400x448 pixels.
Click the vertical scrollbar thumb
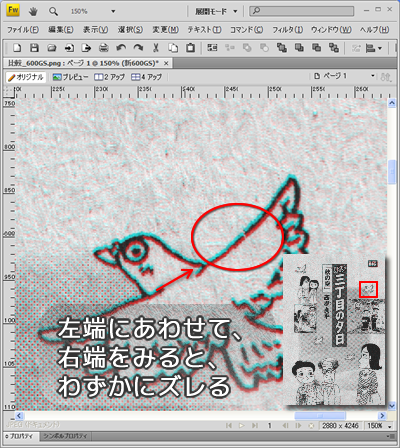point(392,172)
